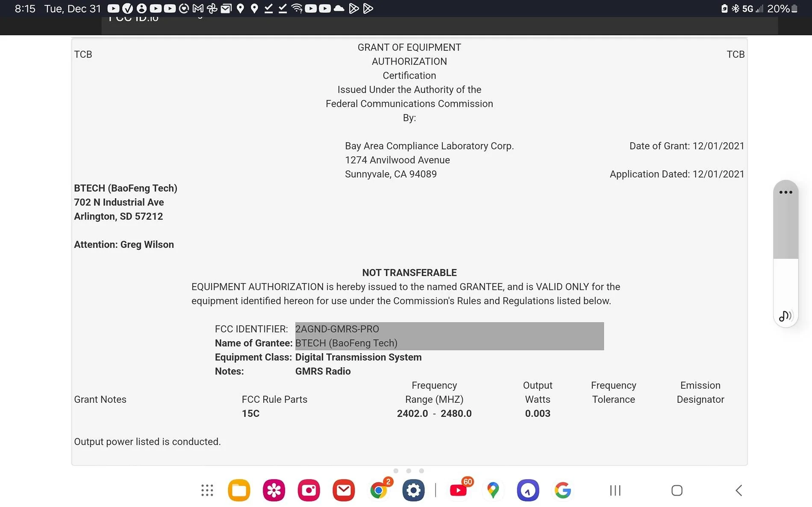Tap the media sound icon on volume panel
Image resolution: width=812 pixels, height=507 pixels.
tap(786, 316)
